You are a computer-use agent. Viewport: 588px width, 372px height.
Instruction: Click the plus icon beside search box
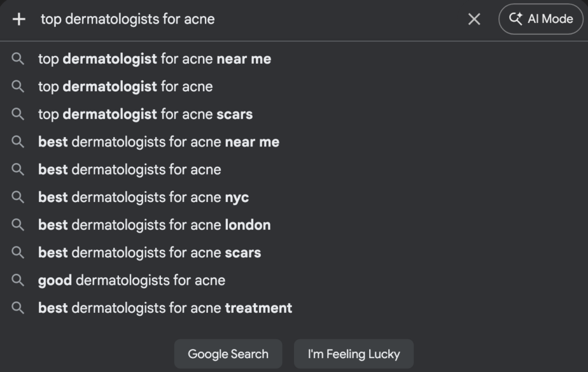(x=19, y=19)
